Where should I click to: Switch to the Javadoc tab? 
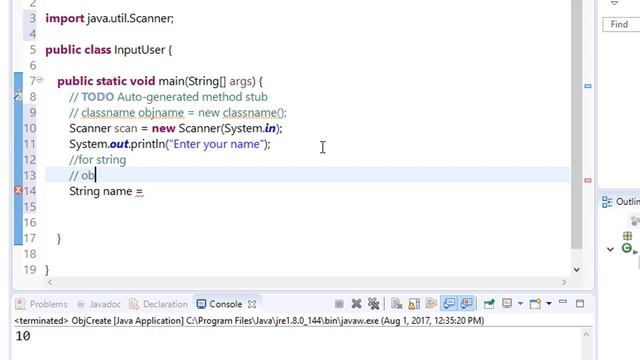[x=99, y=304]
